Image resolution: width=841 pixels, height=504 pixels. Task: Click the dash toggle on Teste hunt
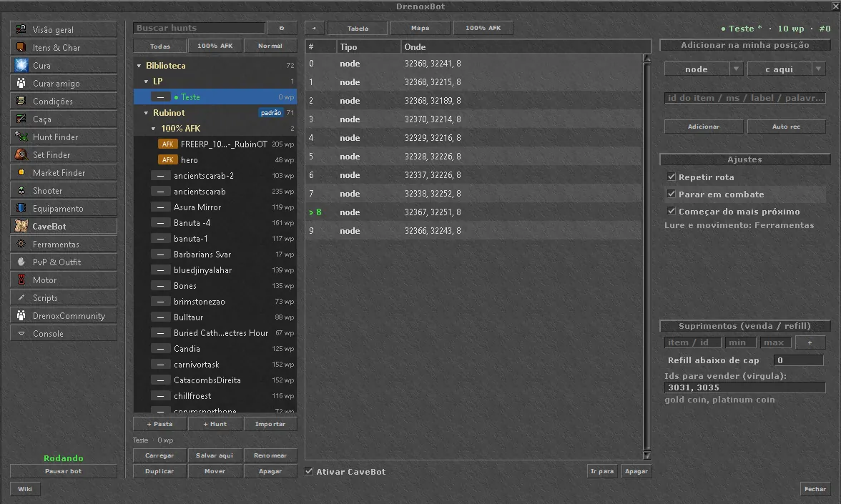(x=160, y=97)
